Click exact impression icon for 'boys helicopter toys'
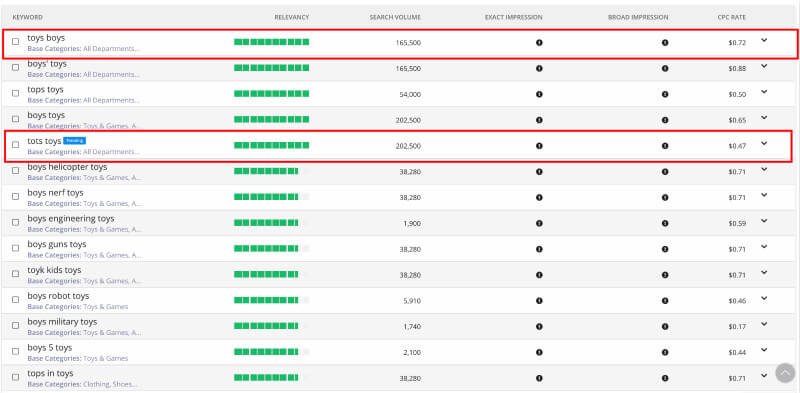 pyautogui.click(x=539, y=171)
